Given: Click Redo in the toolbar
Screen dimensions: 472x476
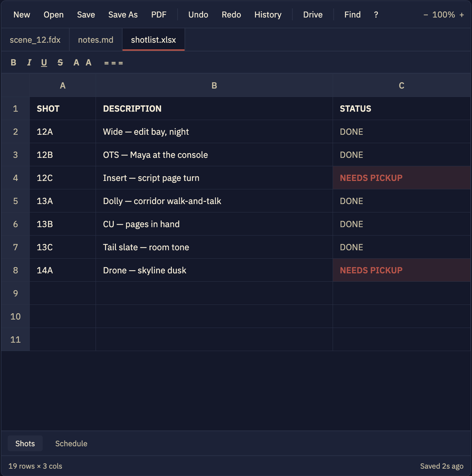Looking at the screenshot, I should 231,15.
